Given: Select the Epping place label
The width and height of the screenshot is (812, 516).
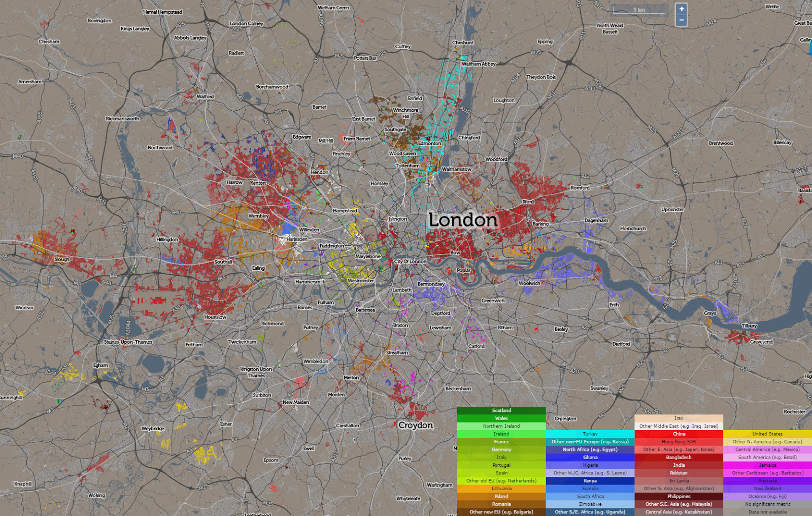Looking at the screenshot, I should click(x=545, y=42).
